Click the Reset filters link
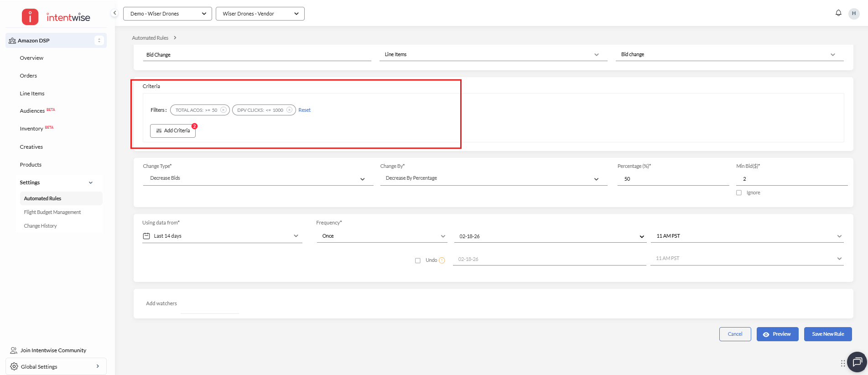Viewport: 868px width, 375px height. pos(304,110)
